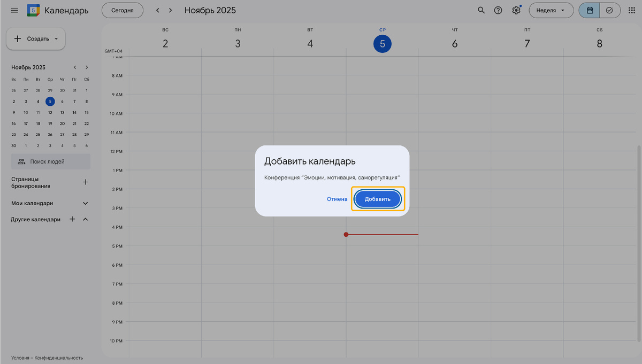Open the Условия link
This screenshot has height=364, width=642.
pyautogui.click(x=21, y=358)
